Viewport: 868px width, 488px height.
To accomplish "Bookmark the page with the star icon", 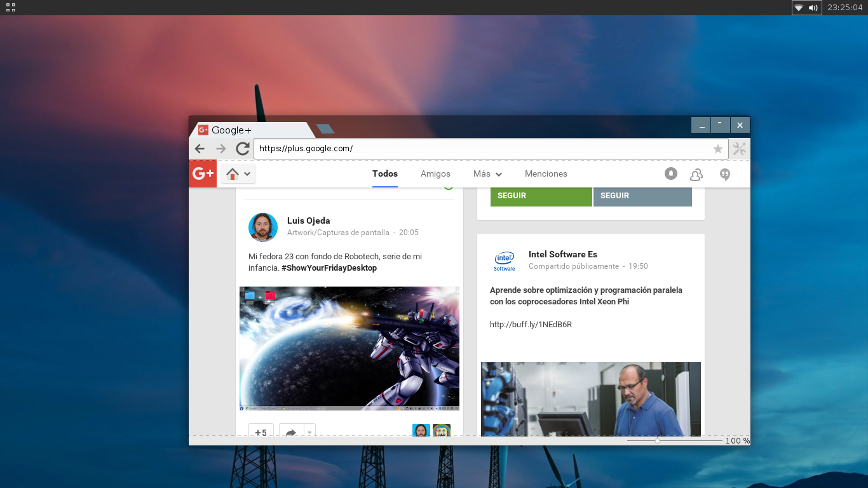I will (717, 149).
